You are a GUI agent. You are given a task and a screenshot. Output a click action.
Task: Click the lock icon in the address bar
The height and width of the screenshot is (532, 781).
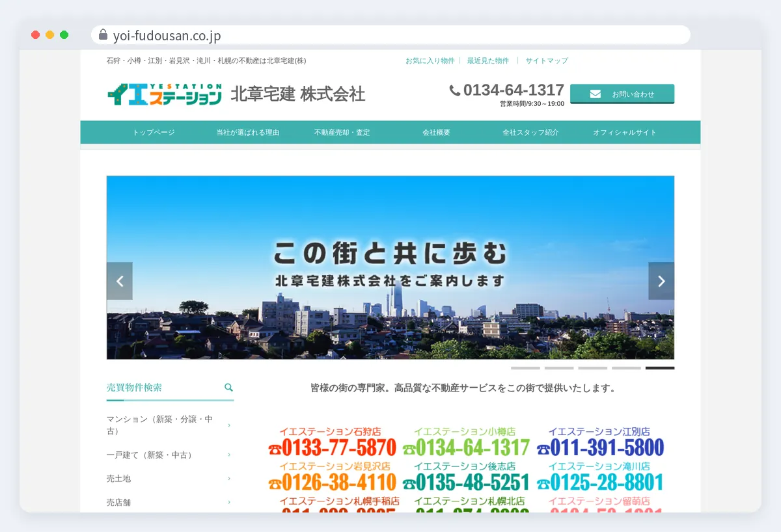pyautogui.click(x=103, y=35)
